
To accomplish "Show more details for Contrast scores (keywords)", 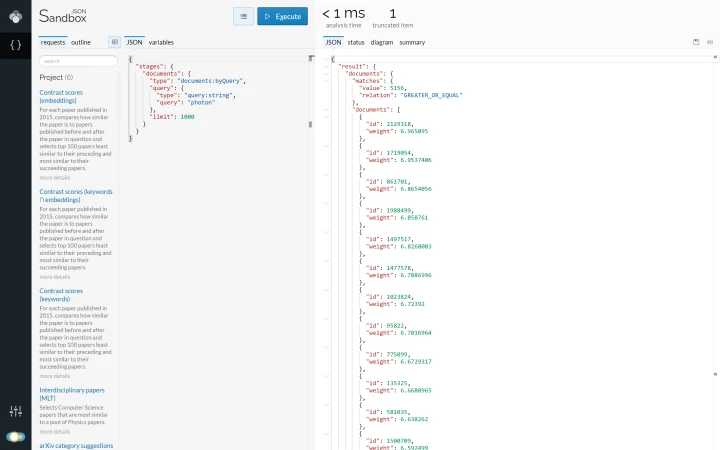I will 55,376.
